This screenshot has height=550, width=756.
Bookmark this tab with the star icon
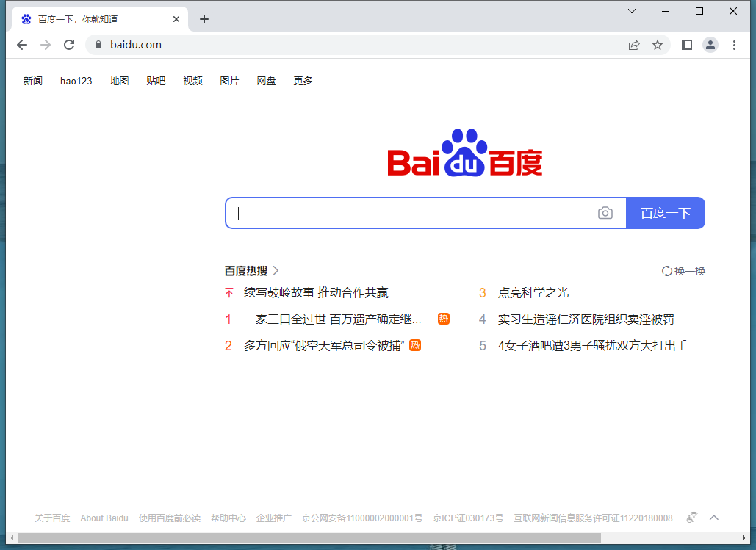tap(658, 45)
